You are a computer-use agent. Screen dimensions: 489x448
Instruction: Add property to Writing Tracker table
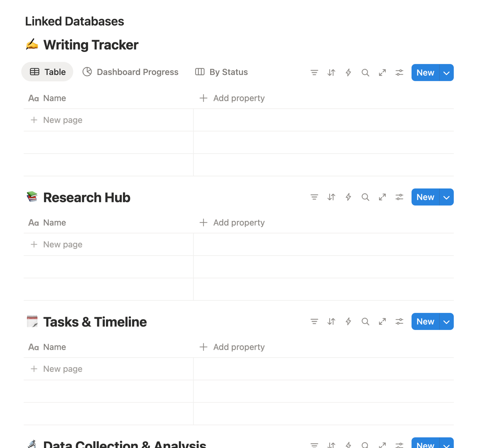click(232, 98)
